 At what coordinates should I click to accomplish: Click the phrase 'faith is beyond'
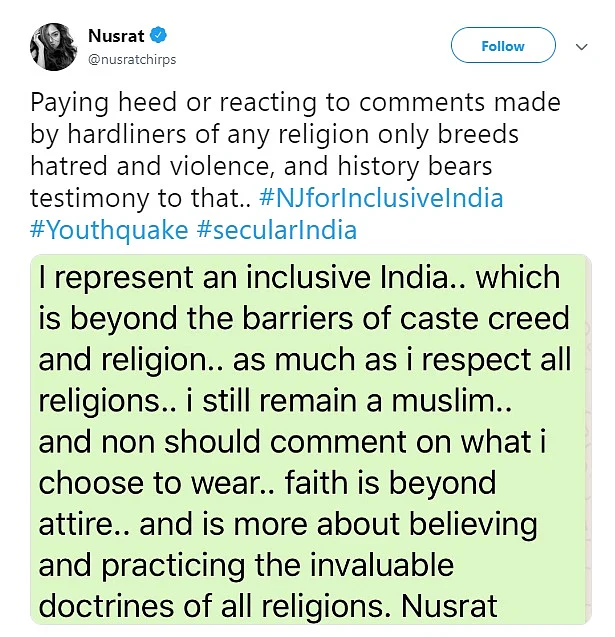point(390,483)
